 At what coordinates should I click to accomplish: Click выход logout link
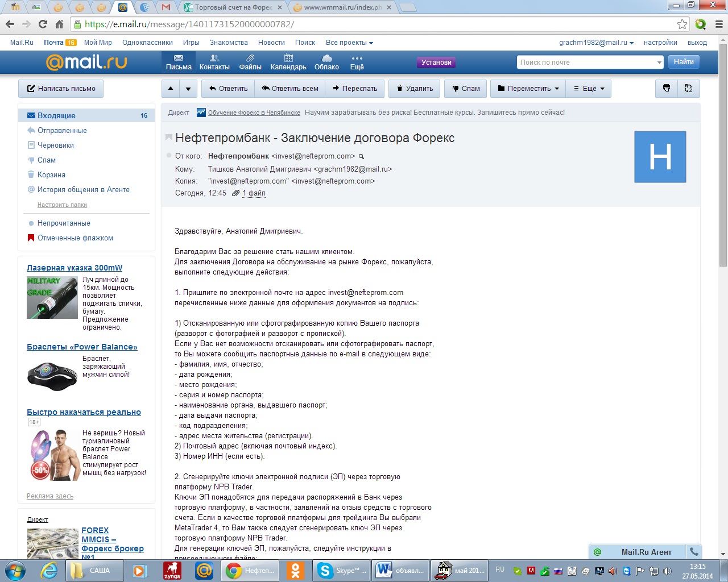coord(697,43)
